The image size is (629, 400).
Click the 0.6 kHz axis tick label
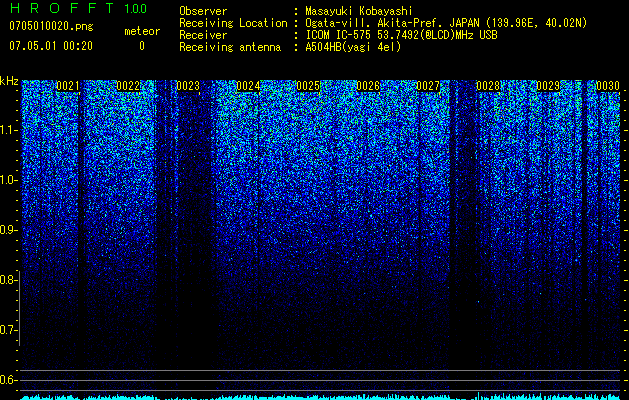pos(9,380)
